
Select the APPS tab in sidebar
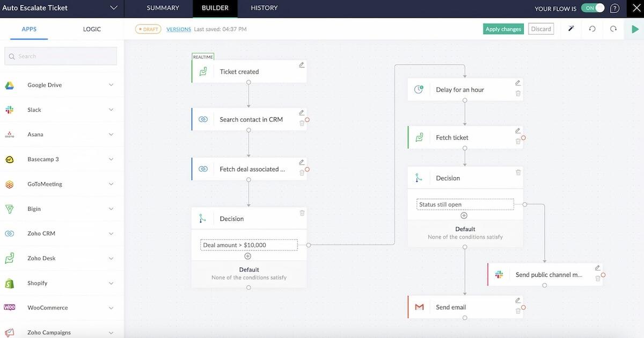point(29,29)
